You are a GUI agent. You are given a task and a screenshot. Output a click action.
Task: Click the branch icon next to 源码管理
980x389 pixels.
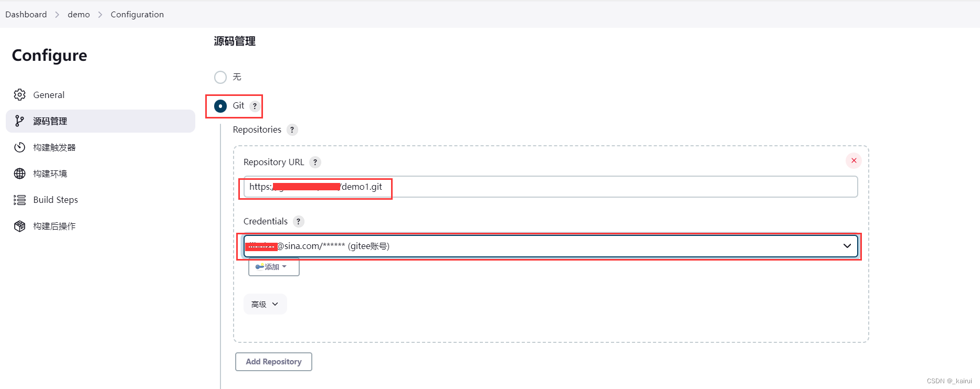[19, 121]
